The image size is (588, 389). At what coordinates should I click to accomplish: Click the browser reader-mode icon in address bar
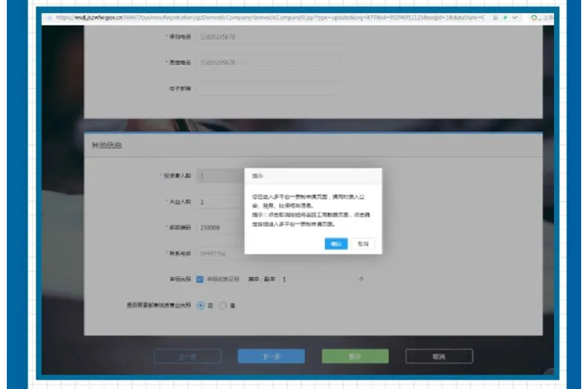pos(495,17)
